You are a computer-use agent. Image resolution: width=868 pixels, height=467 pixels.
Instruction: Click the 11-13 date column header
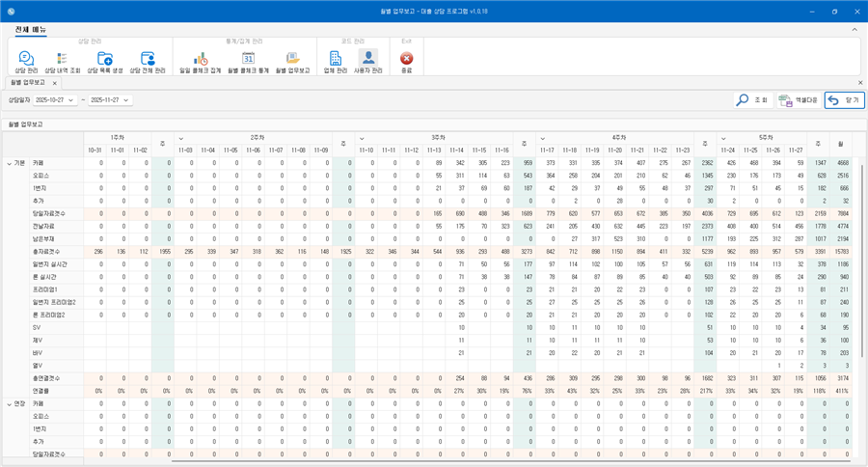coord(433,151)
